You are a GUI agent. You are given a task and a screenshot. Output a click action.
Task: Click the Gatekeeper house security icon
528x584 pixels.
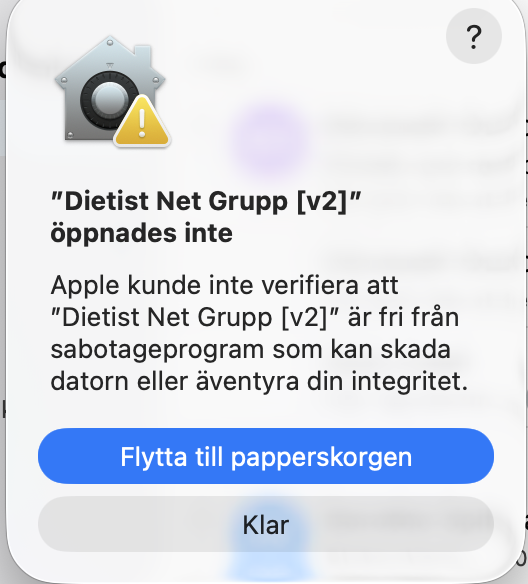(112, 91)
